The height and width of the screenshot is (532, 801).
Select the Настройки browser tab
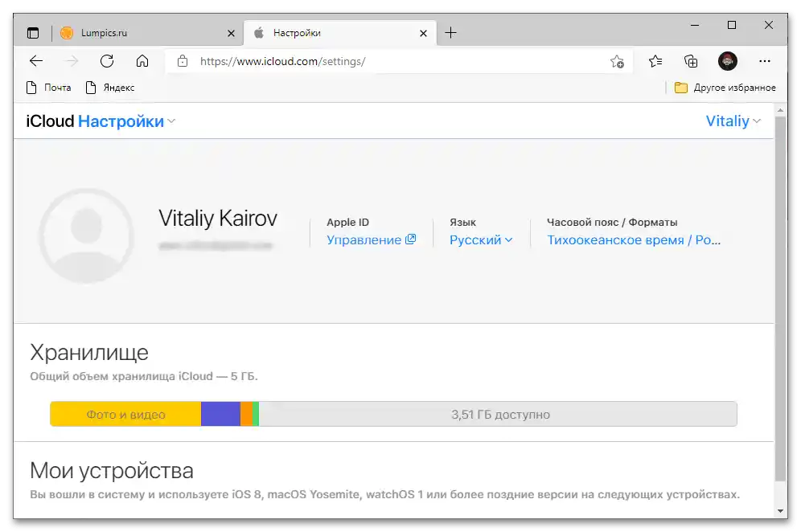point(339,33)
